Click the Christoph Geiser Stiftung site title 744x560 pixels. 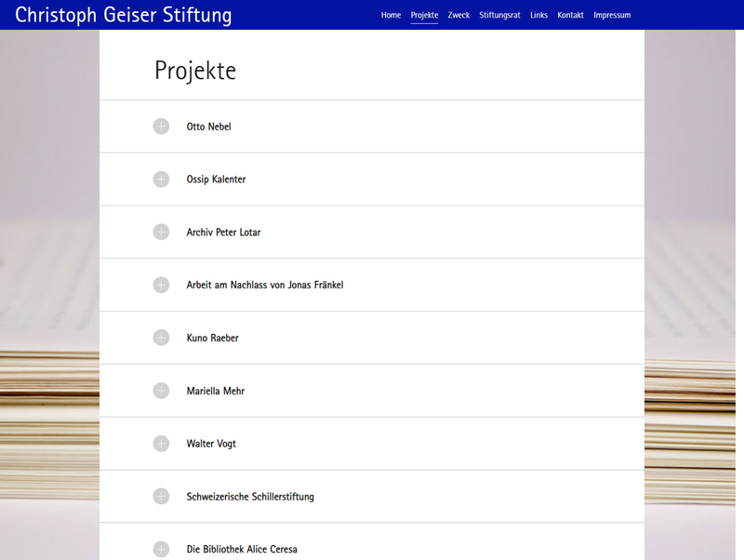click(x=124, y=16)
